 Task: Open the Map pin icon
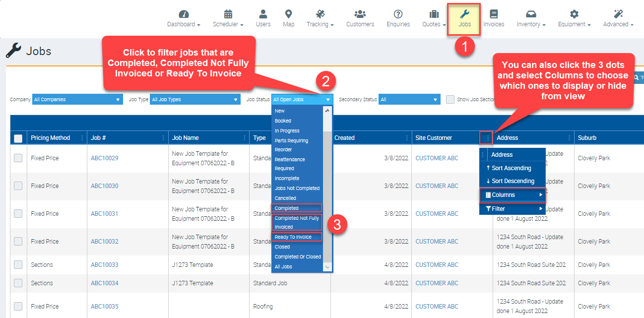click(288, 14)
